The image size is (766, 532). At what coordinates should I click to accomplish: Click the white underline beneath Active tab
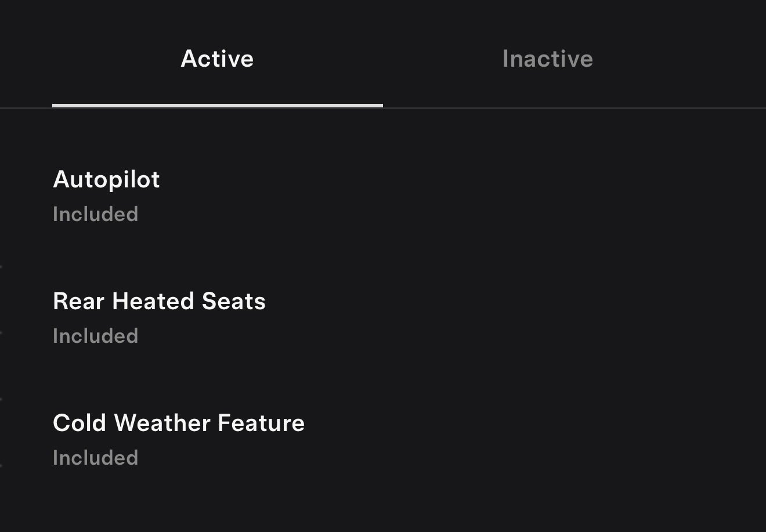click(x=217, y=106)
